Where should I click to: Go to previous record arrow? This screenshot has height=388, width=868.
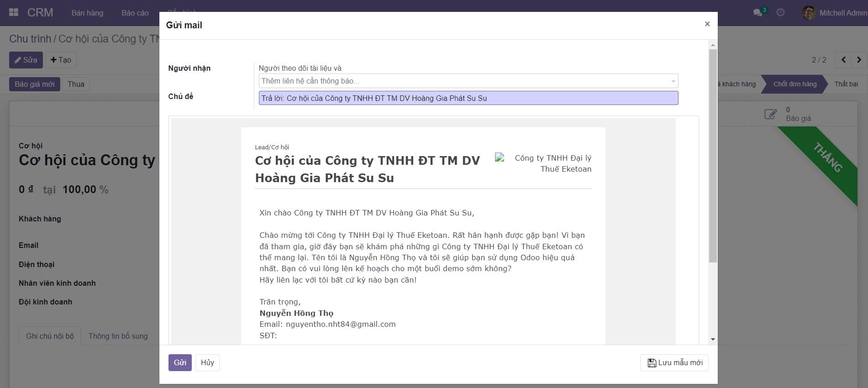click(x=843, y=60)
